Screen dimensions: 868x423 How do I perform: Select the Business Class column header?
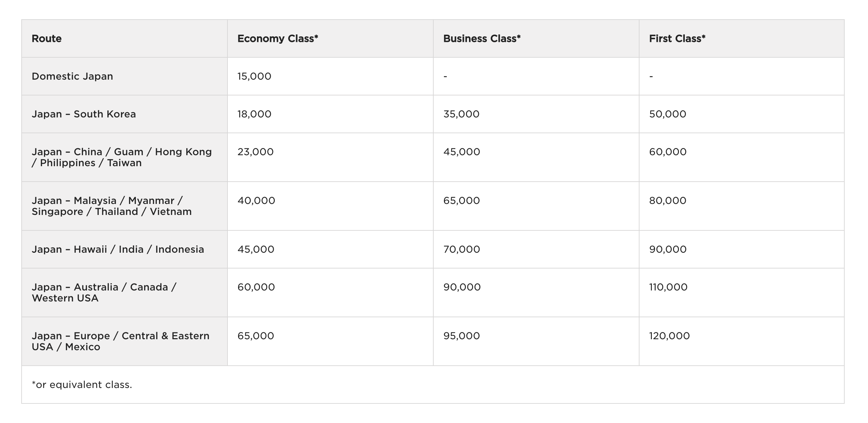pos(482,38)
